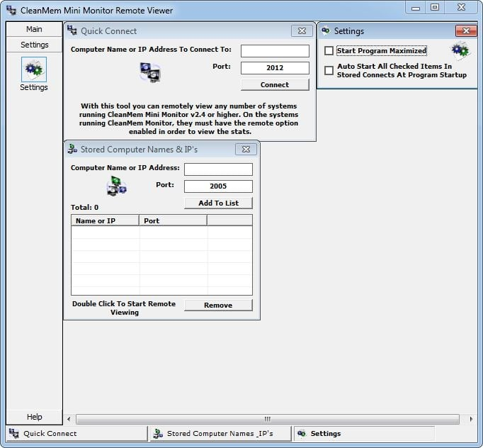Viewport: 483px width, 448px height.
Task: Toggle Auto Start All Checked Items checkbox
Action: click(329, 70)
